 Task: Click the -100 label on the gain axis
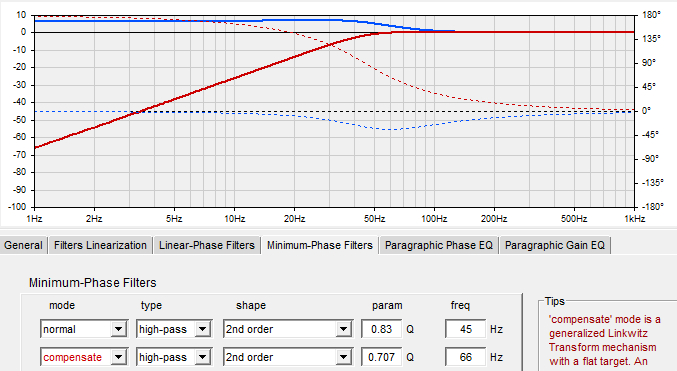pos(17,206)
